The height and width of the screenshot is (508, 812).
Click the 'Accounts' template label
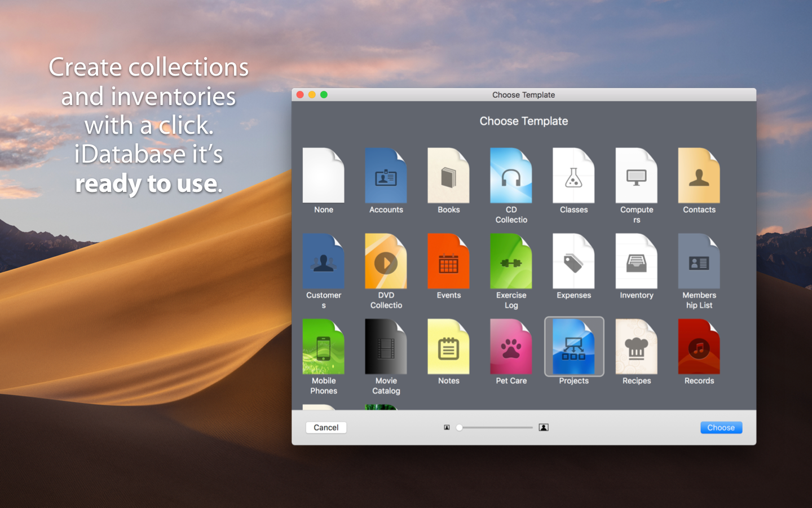coord(386,210)
